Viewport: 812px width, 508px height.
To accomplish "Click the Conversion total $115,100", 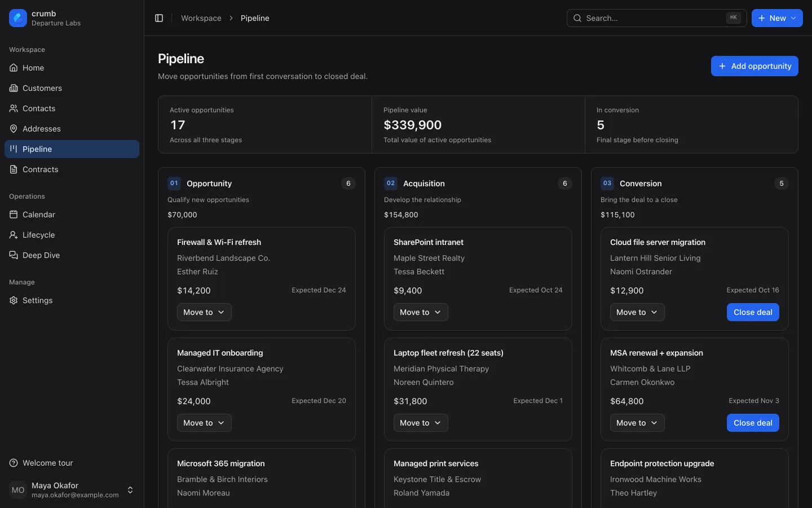I will pos(617,214).
